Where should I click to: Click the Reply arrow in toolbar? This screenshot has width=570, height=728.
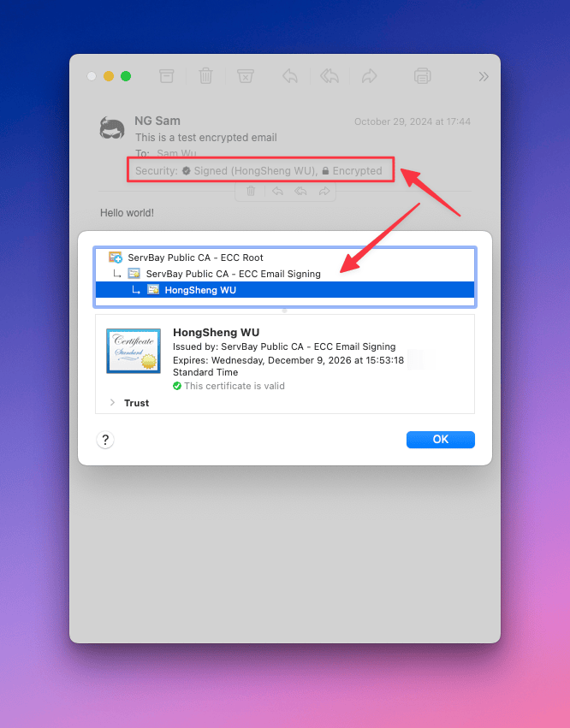[x=290, y=75]
